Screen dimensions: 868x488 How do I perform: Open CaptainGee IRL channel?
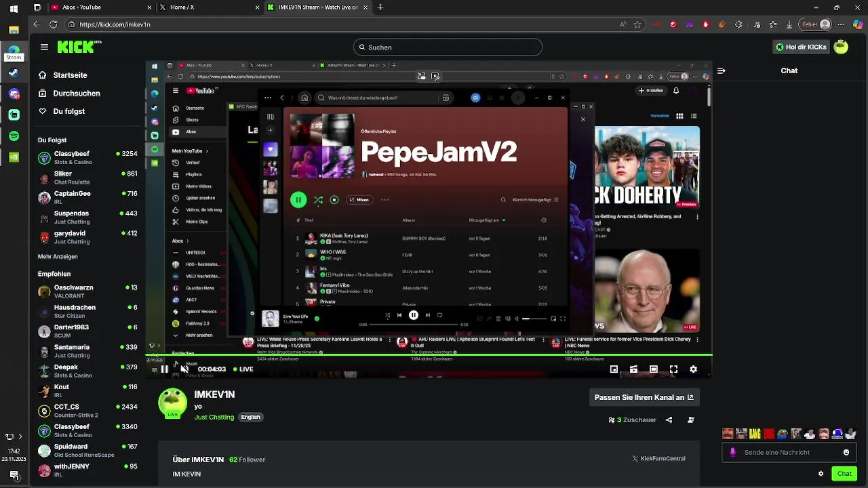point(87,197)
